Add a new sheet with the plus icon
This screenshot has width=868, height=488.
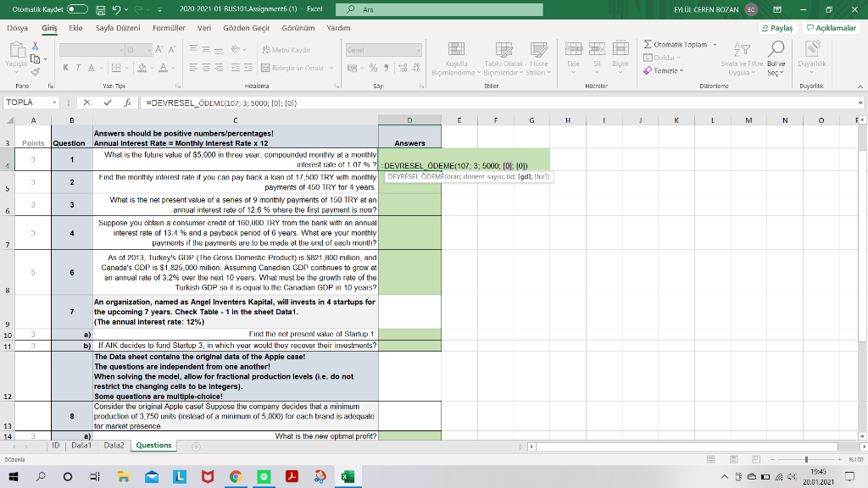click(196, 446)
